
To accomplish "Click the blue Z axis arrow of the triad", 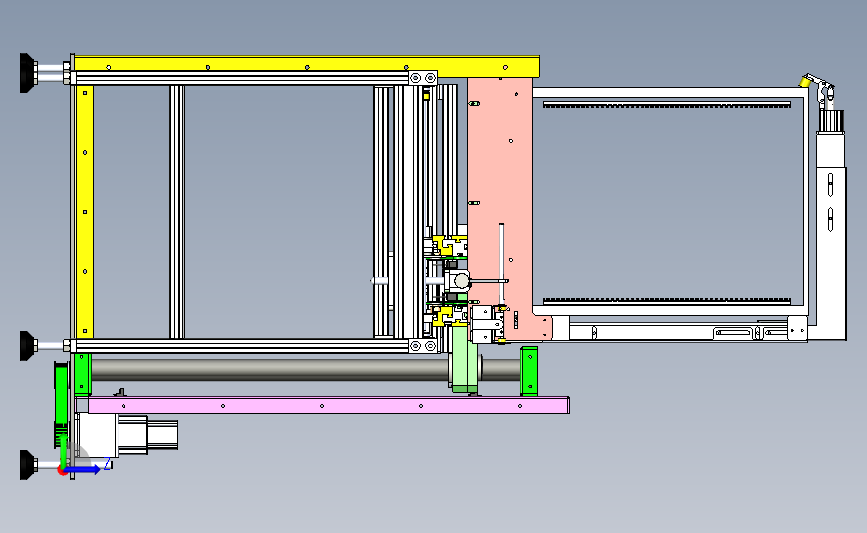I will pos(83,469).
